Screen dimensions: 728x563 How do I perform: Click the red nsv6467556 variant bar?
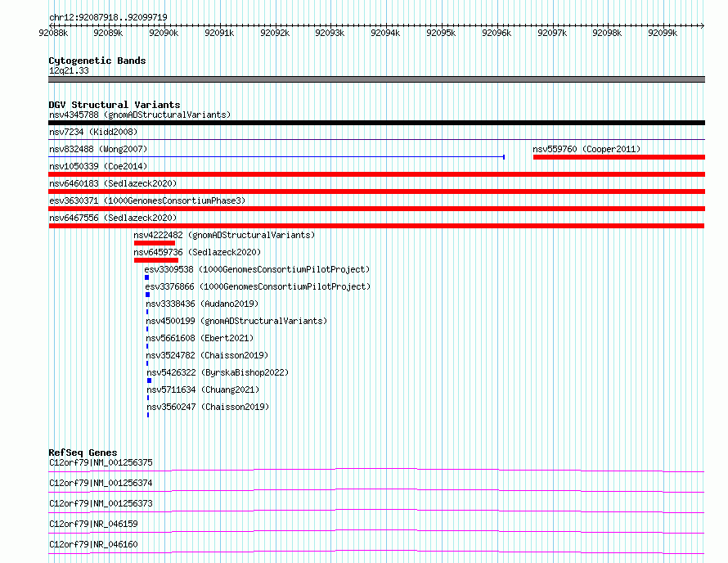click(x=376, y=226)
